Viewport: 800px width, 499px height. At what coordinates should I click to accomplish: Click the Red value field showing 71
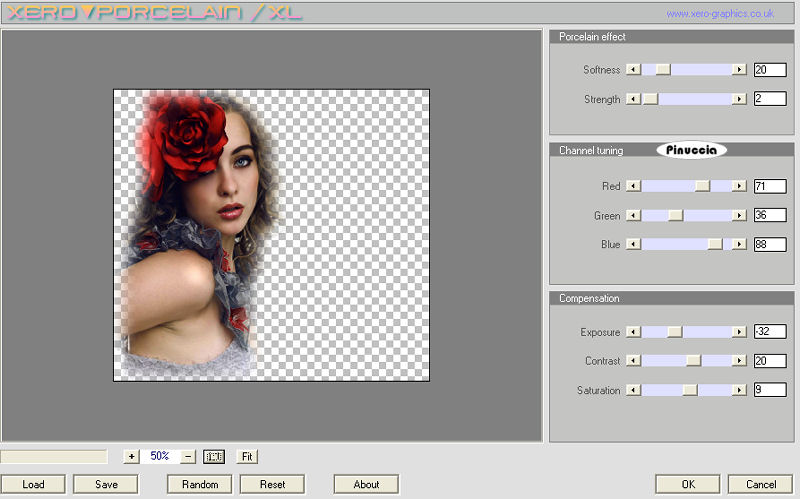(770, 186)
